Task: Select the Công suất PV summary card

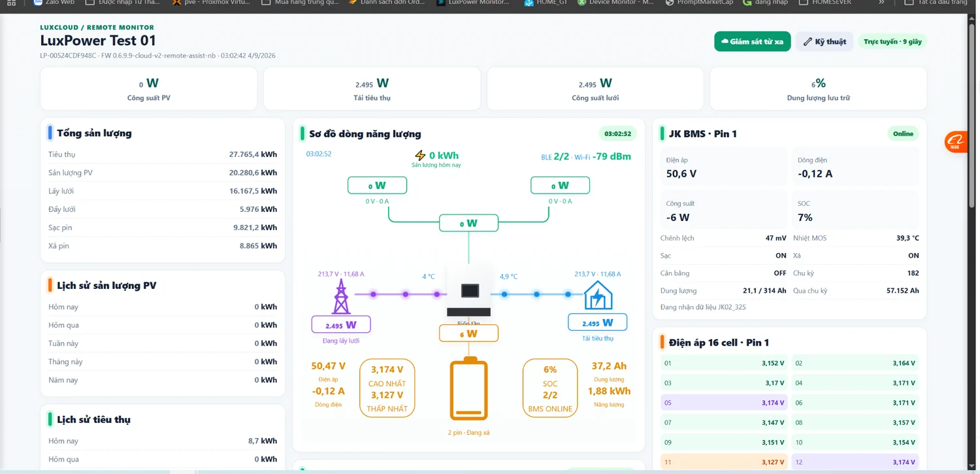Action: point(149,89)
